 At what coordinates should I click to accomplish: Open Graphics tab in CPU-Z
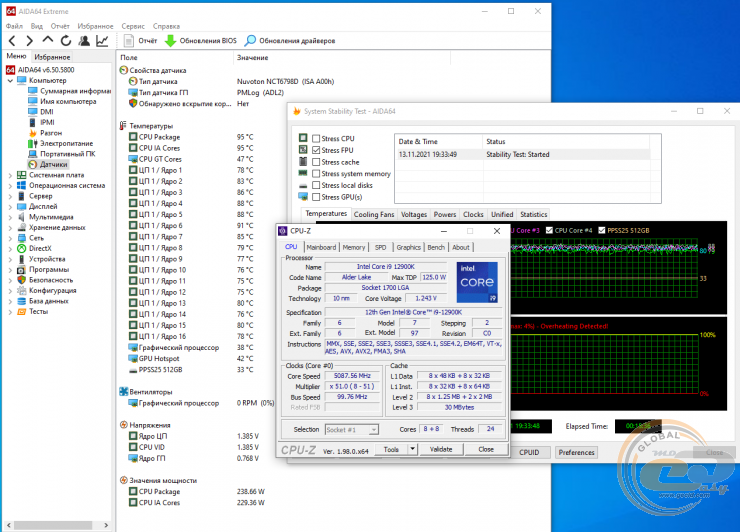pos(409,247)
